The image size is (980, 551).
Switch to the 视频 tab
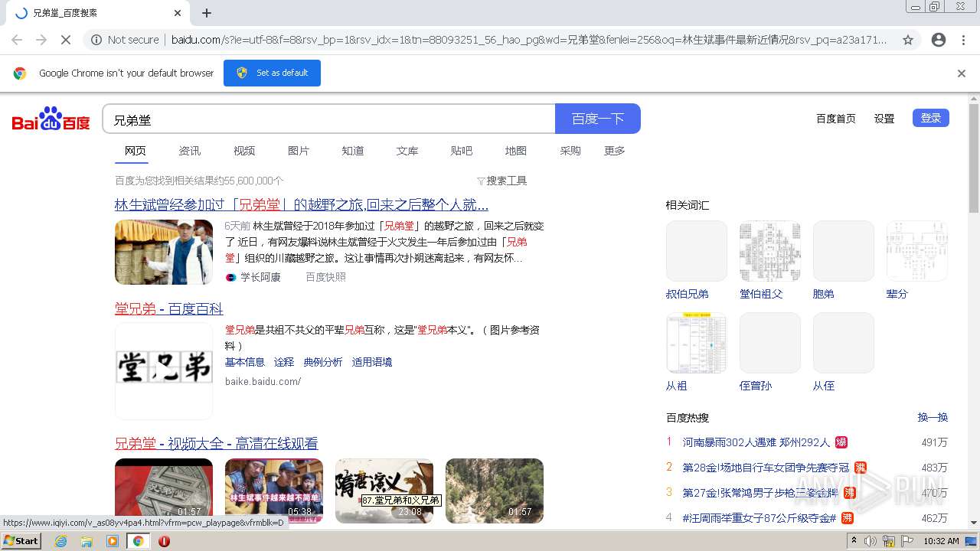(244, 151)
